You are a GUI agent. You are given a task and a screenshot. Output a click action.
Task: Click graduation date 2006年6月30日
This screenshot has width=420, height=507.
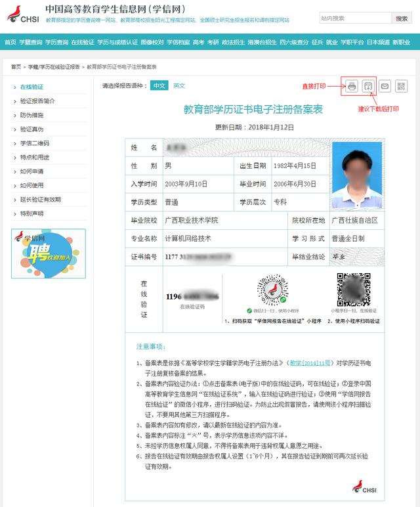pos(295,184)
